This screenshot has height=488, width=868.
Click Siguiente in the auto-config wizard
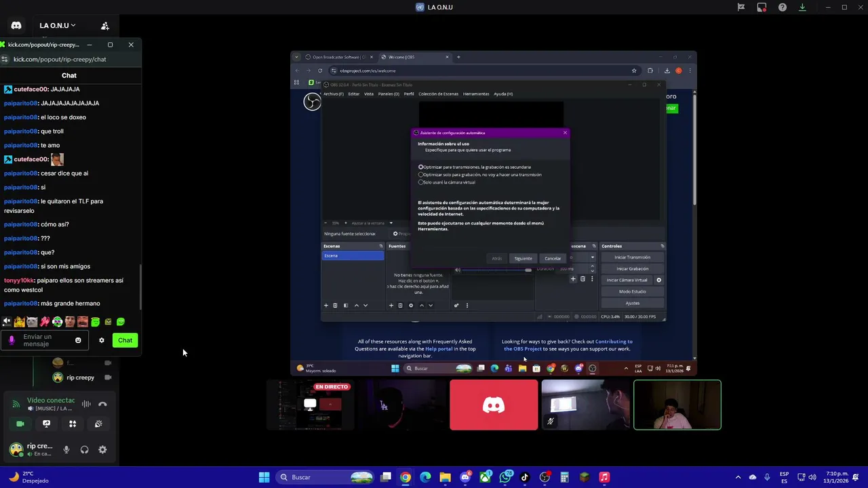pyautogui.click(x=523, y=258)
